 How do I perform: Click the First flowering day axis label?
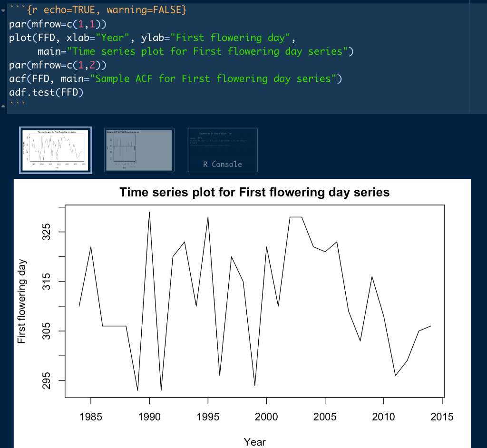coord(22,301)
